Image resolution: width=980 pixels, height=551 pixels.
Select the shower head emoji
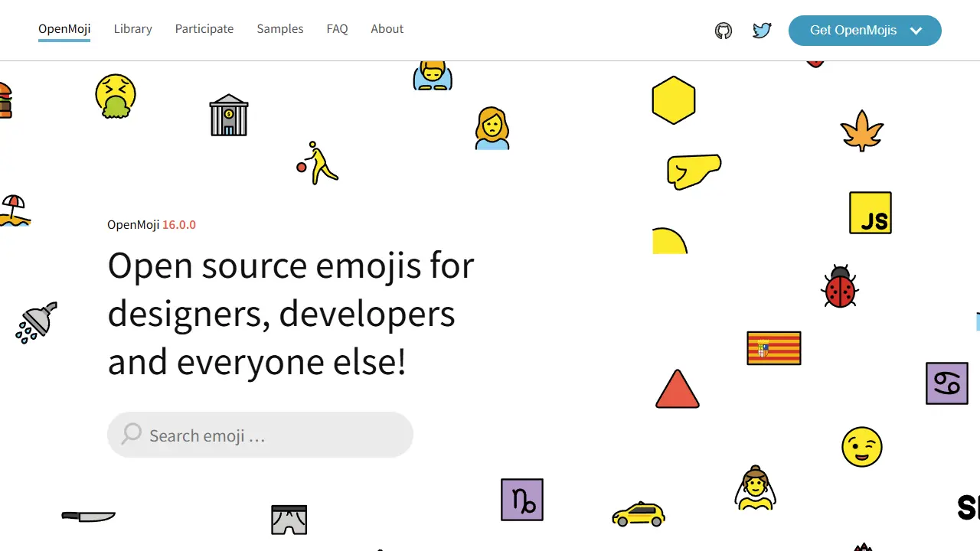point(37,322)
